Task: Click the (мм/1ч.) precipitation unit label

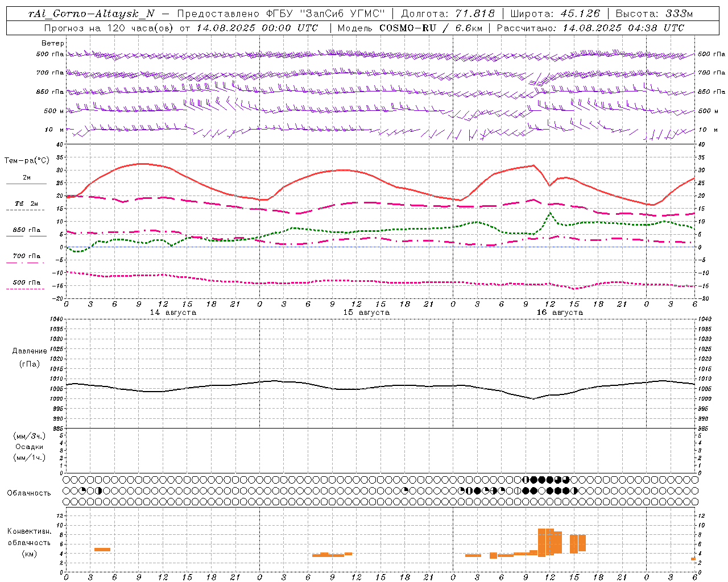Action: [30, 458]
